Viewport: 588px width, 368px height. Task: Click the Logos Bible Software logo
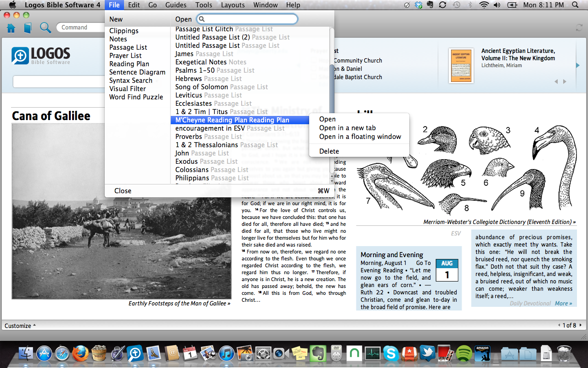point(41,56)
